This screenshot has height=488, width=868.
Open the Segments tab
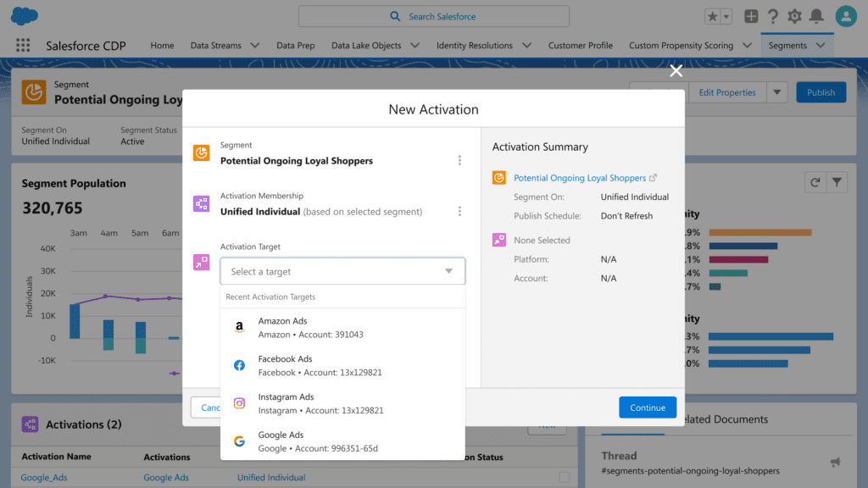click(787, 46)
